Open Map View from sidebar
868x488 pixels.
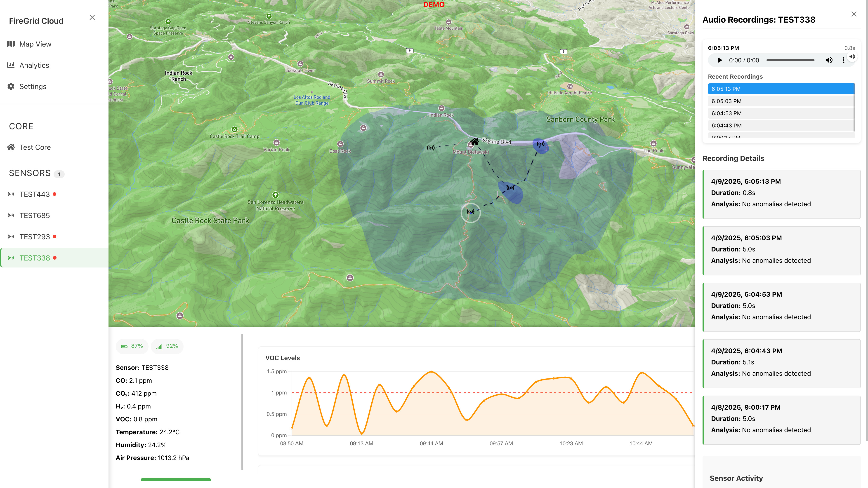point(35,44)
